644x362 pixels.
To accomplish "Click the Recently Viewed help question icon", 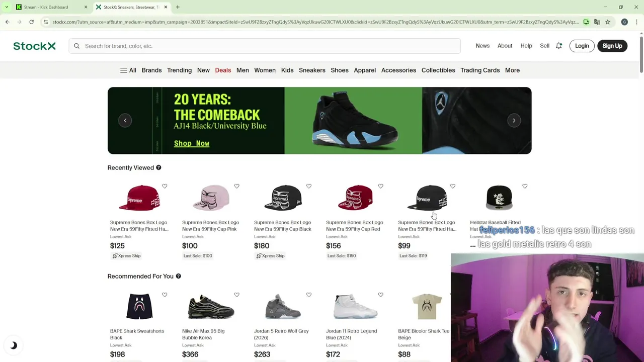I will pyautogui.click(x=158, y=167).
